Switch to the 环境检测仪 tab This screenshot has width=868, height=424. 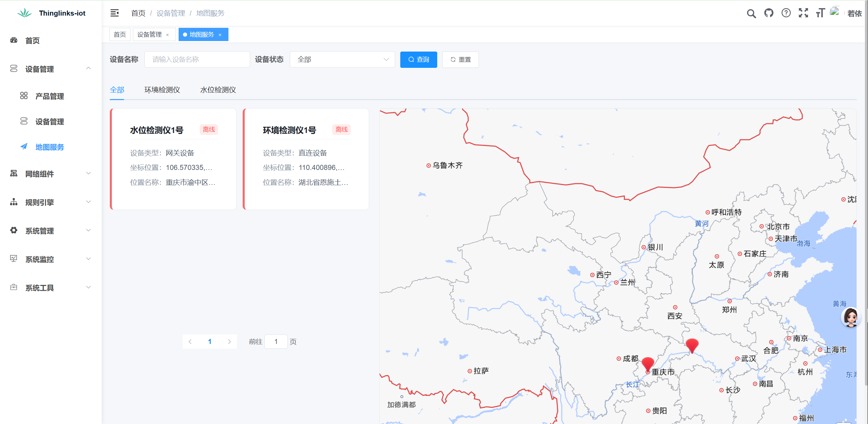(162, 90)
